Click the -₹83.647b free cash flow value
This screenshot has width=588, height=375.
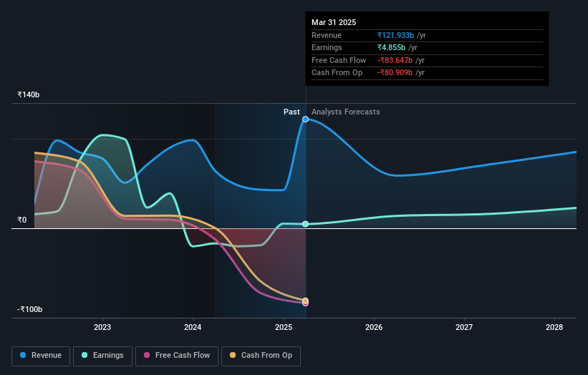(x=395, y=60)
